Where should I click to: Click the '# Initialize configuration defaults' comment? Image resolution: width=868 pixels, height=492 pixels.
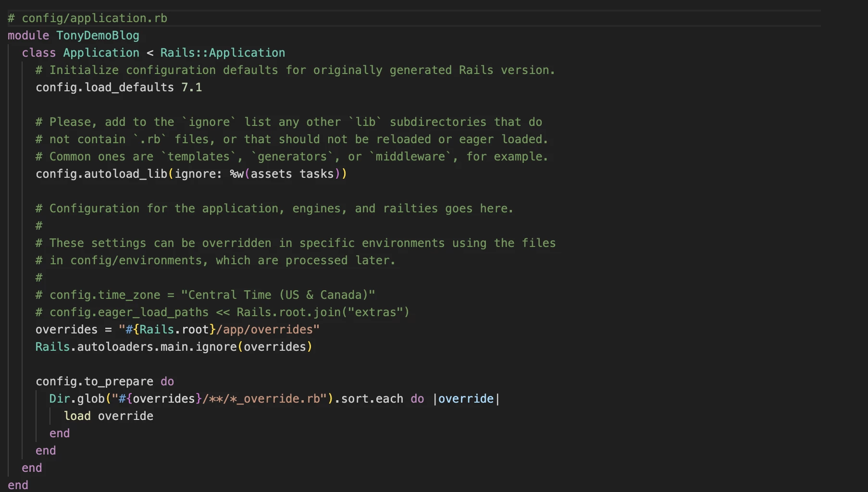295,70
